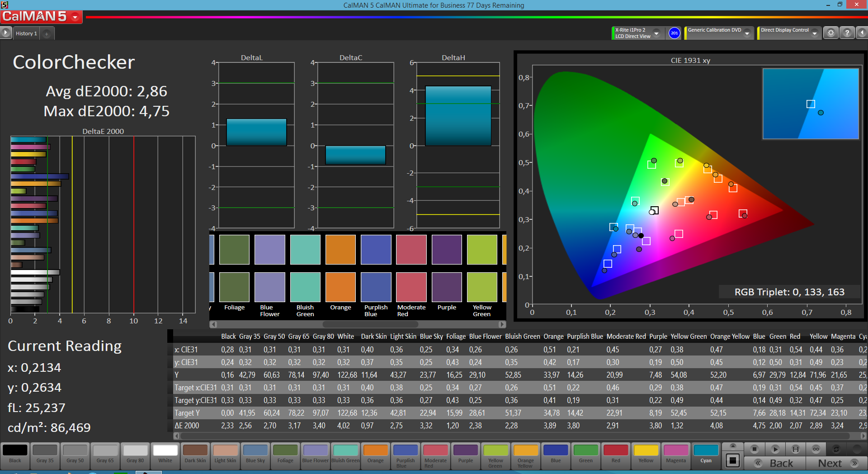Image resolution: width=868 pixels, height=474 pixels.
Task: Open help with the question mark icon
Action: pyautogui.click(x=847, y=33)
